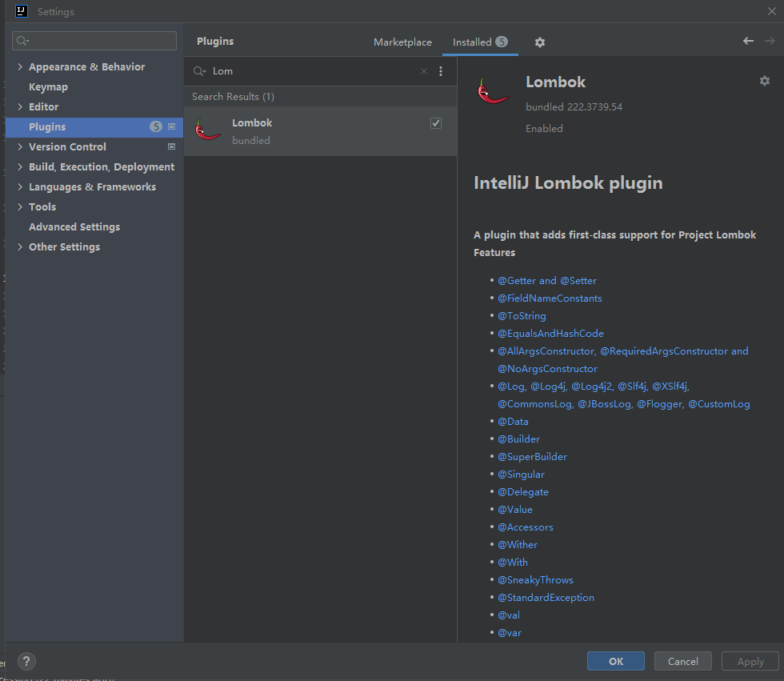Open the @Builder link
Viewport: 784px width, 681px height.
click(x=518, y=439)
